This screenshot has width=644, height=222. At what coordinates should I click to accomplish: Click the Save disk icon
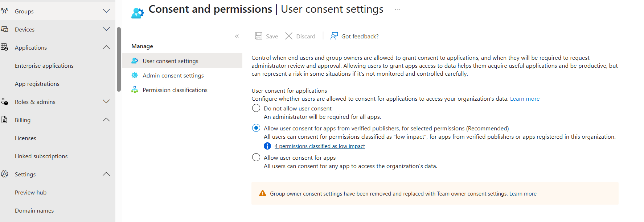259,36
